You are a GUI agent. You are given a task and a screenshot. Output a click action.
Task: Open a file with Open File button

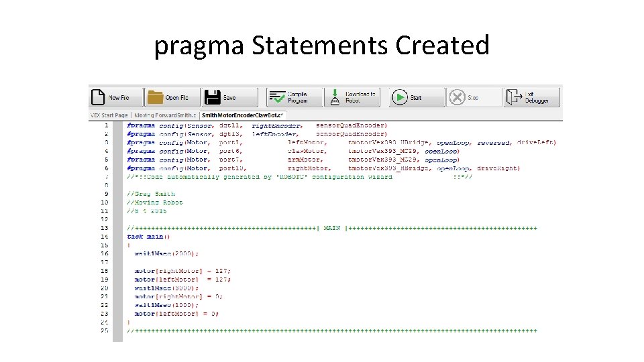point(172,97)
